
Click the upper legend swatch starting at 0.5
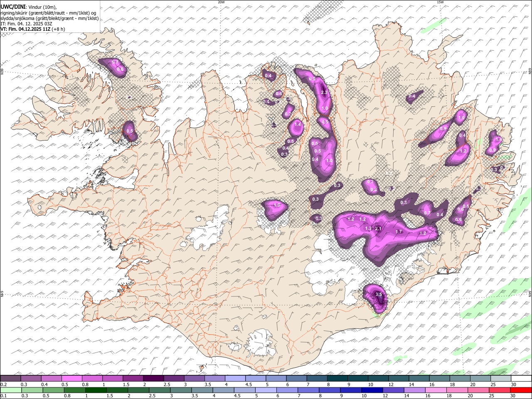71,379
